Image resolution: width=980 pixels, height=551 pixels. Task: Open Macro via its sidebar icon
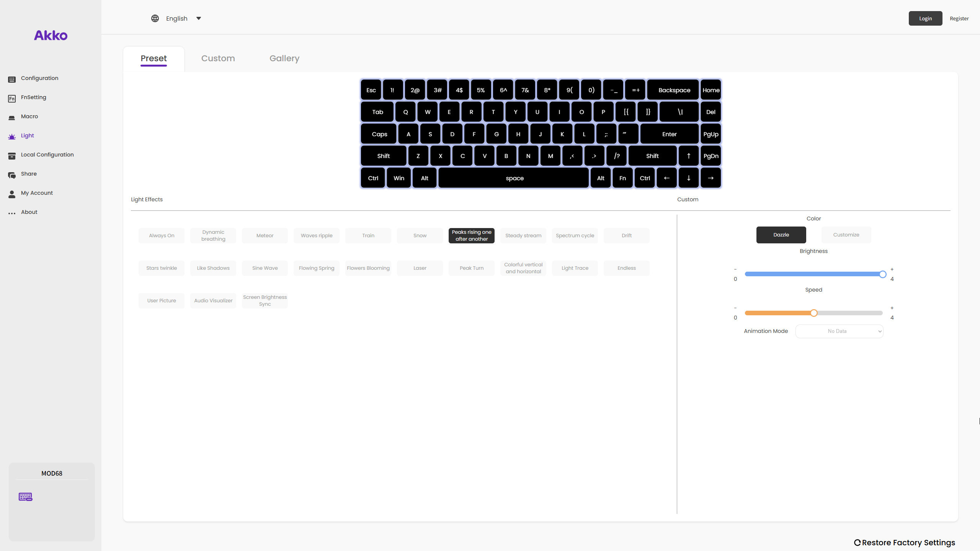click(x=12, y=117)
